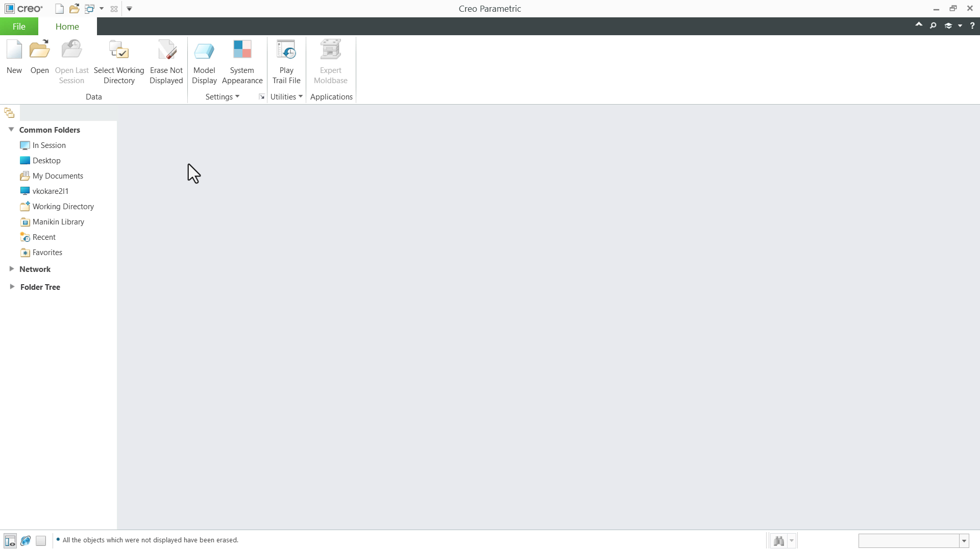Open the File menu tab
Viewport: 980px width, 551px height.
click(19, 27)
